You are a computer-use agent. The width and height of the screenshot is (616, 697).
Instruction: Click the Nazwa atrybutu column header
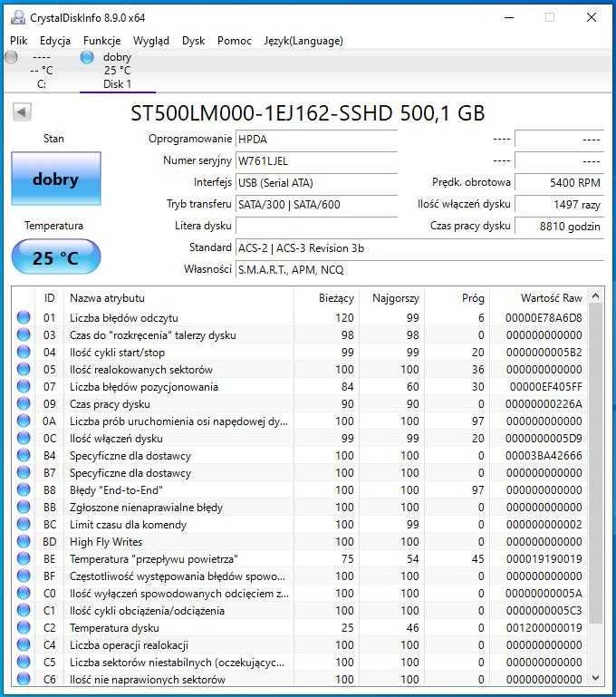(x=178, y=298)
